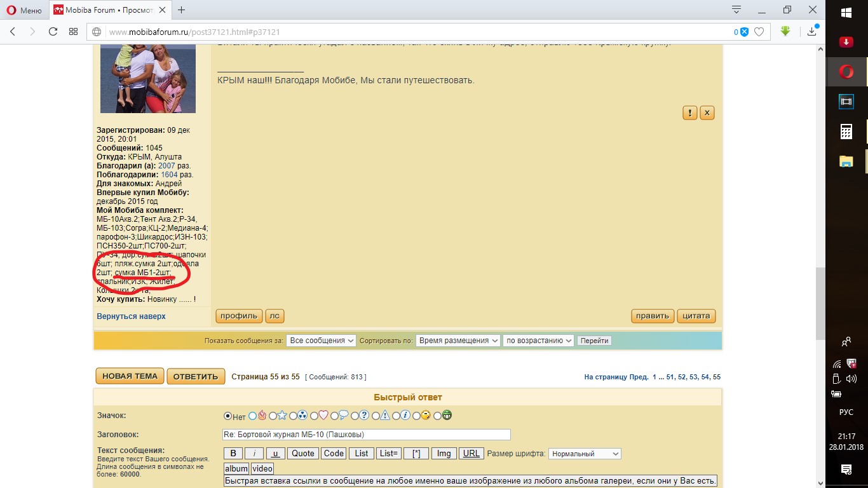Open the Opera Меню button
The height and width of the screenshot is (488, 868).
pos(24,10)
